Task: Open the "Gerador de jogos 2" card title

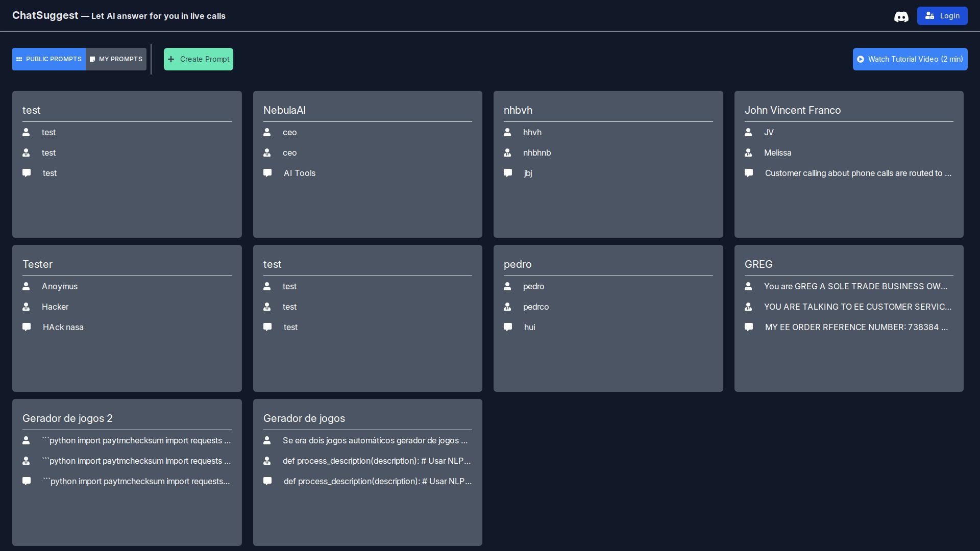Action: 67,418
